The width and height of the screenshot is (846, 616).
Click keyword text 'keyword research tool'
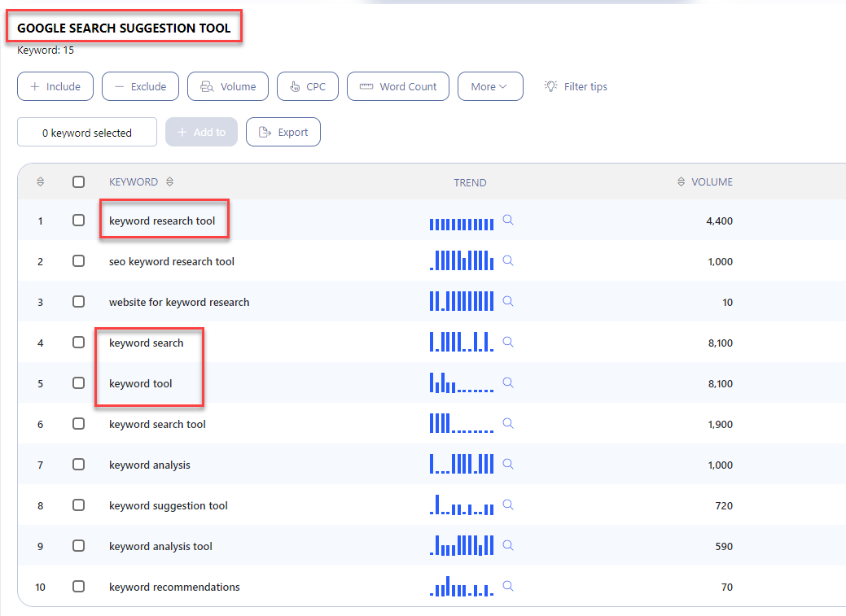(162, 221)
